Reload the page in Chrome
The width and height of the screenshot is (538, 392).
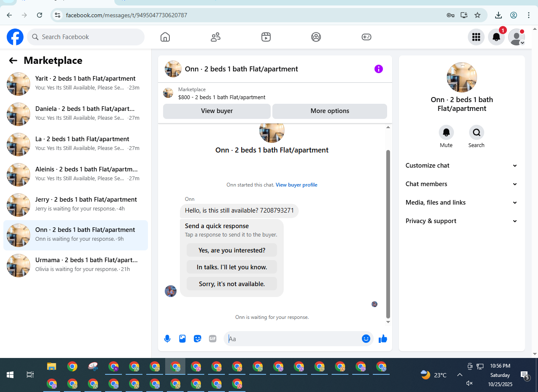pos(40,15)
